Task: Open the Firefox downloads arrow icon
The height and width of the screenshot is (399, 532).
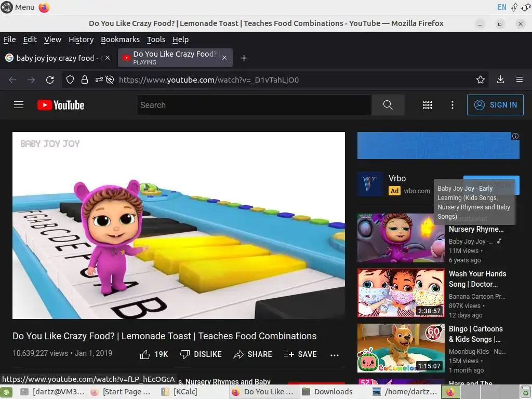Action: [500, 79]
